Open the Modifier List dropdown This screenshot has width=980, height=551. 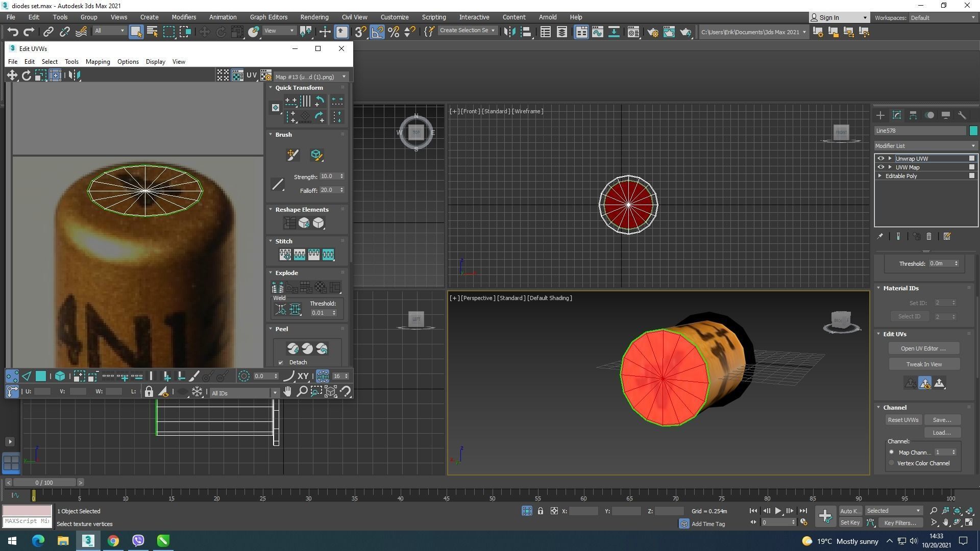(925, 146)
